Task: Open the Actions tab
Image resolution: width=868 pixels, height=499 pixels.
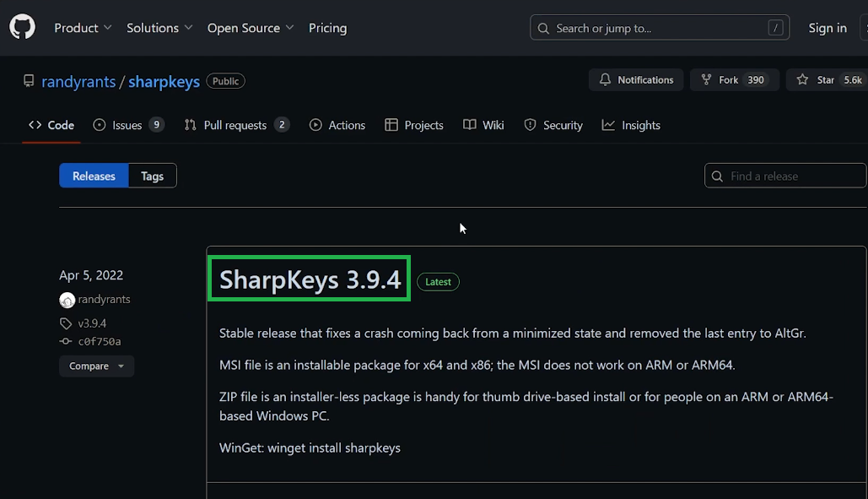Action: [337, 125]
